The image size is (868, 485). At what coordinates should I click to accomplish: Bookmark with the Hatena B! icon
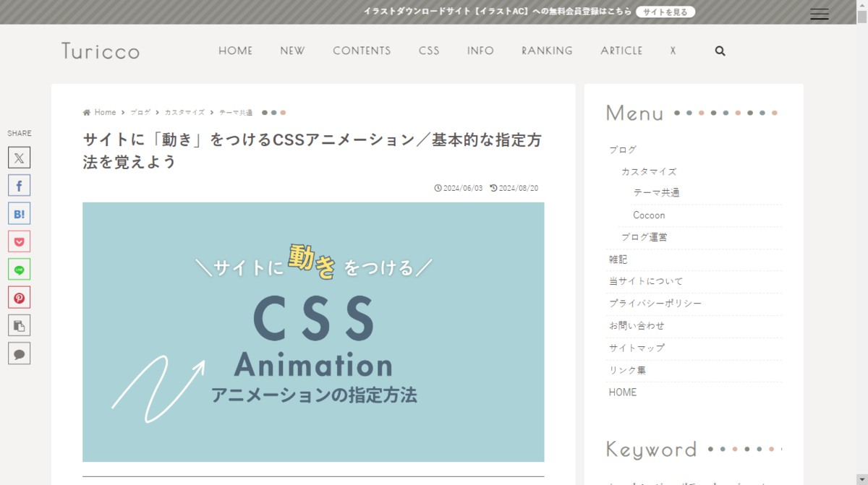[19, 214]
